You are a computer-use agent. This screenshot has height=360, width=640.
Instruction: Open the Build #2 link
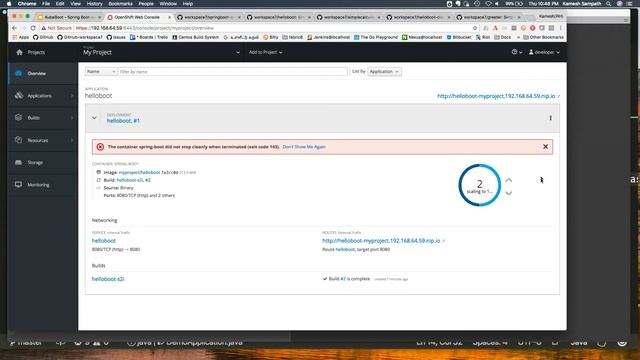(x=343, y=279)
